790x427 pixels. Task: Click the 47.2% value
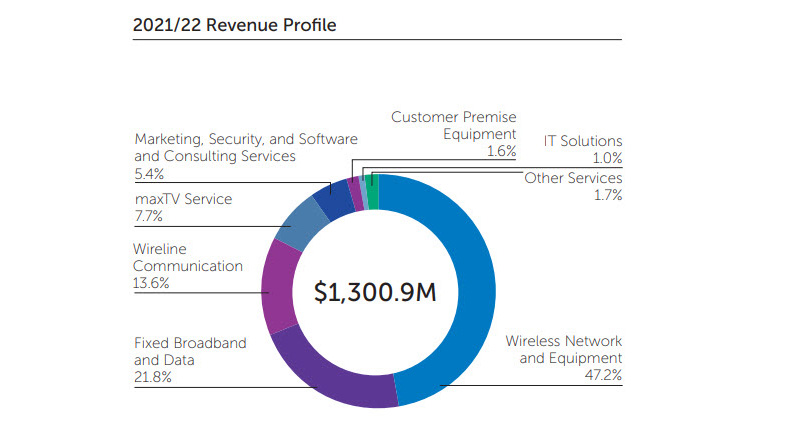[603, 375]
